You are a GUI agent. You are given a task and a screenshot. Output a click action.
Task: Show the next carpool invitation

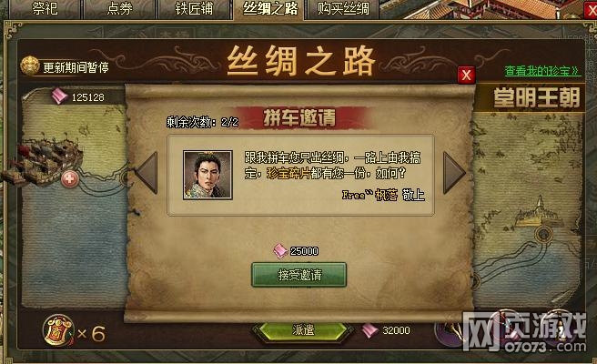[454, 173]
